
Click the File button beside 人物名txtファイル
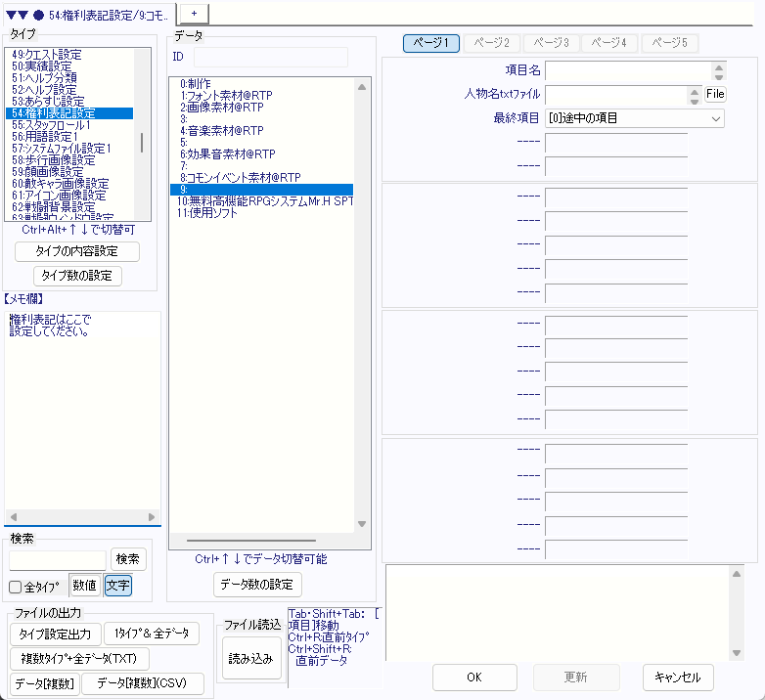tap(715, 95)
